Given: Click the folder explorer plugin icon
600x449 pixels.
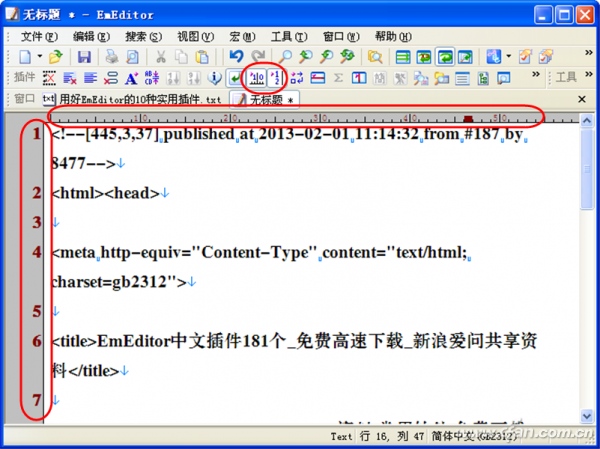Looking at the screenshot, I should [x=442, y=78].
